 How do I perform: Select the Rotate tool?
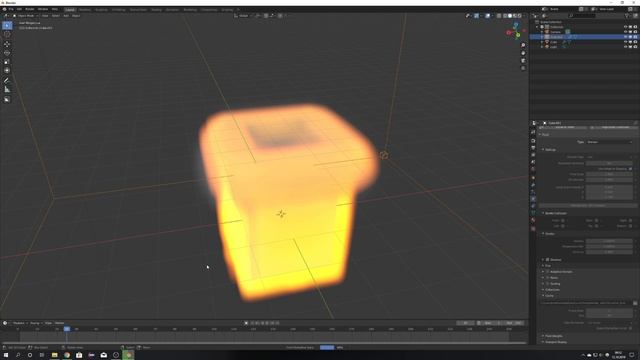(7, 53)
